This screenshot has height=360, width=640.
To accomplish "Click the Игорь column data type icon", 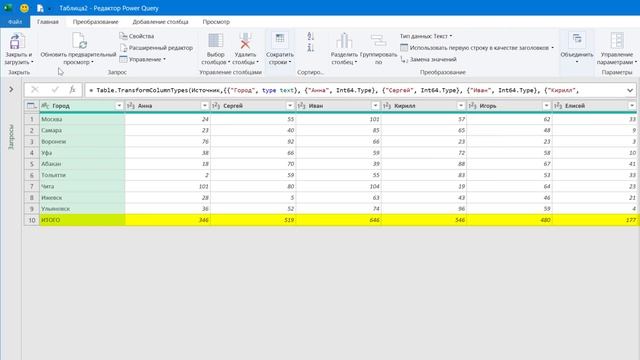I will pos(473,106).
